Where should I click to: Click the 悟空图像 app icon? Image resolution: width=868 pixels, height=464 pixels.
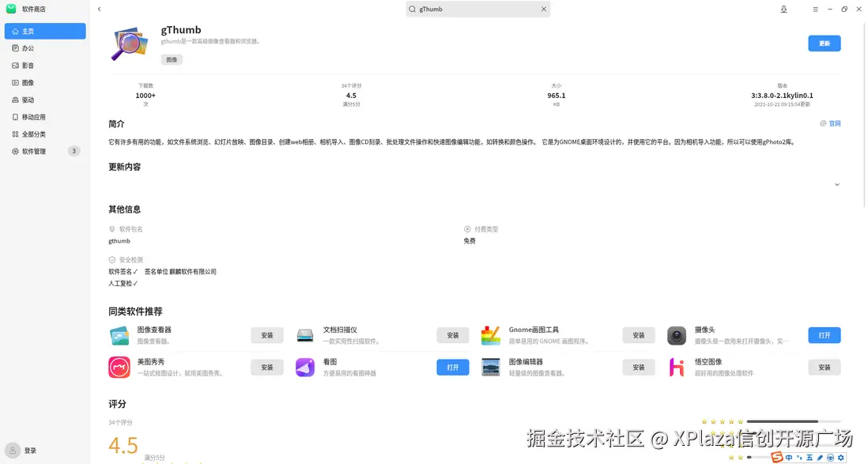pyautogui.click(x=677, y=367)
